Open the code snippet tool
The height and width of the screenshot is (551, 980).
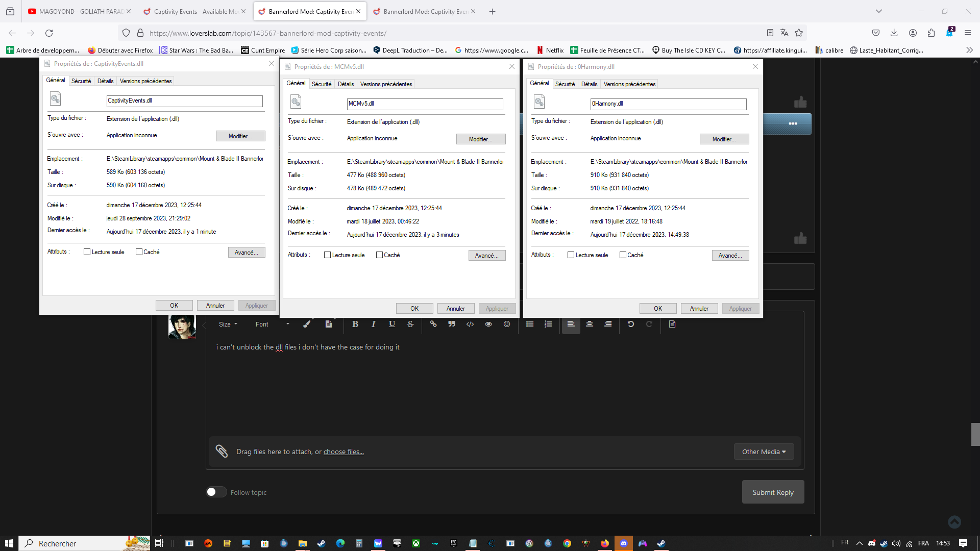pyautogui.click(x=470, y=324)
